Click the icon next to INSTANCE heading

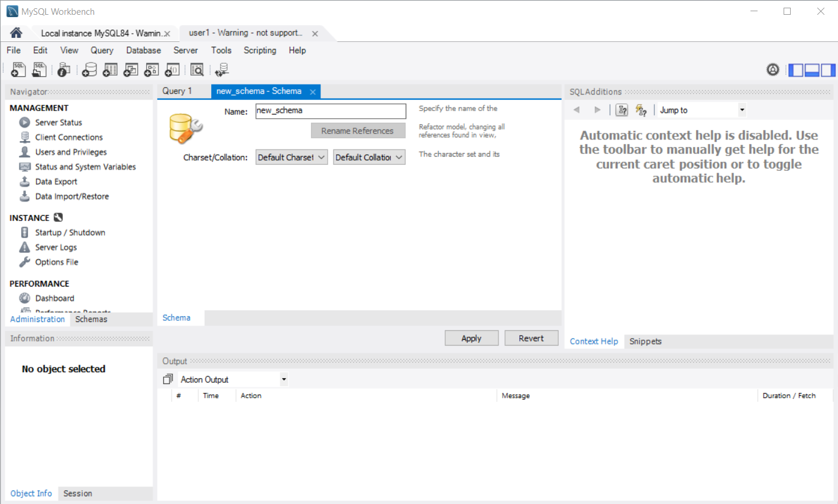[58, 217]
